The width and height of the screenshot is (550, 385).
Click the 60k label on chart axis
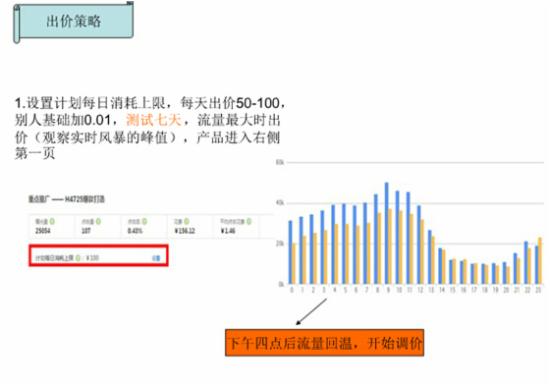pyautogui.click(x=280, y=162)
